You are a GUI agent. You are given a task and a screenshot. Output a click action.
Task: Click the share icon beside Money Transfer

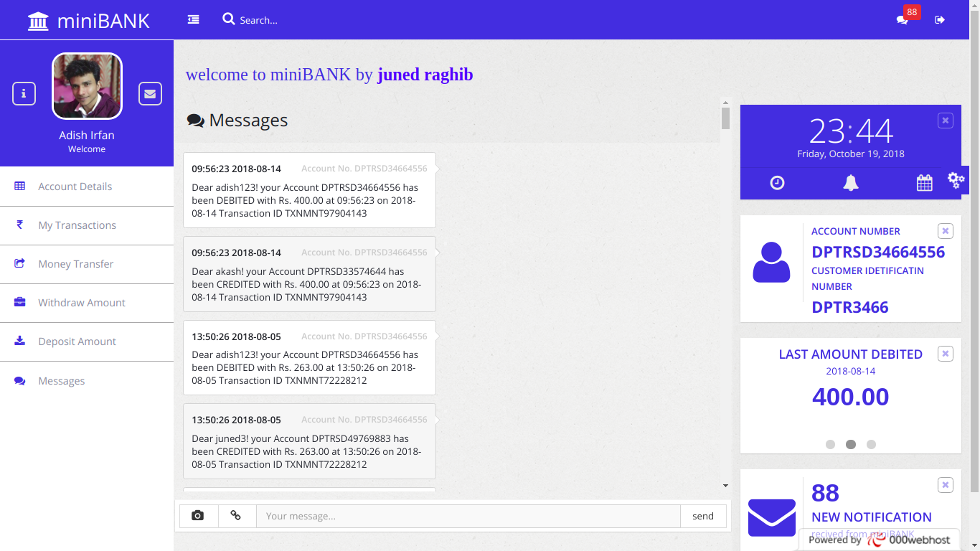tap(20, 263)
